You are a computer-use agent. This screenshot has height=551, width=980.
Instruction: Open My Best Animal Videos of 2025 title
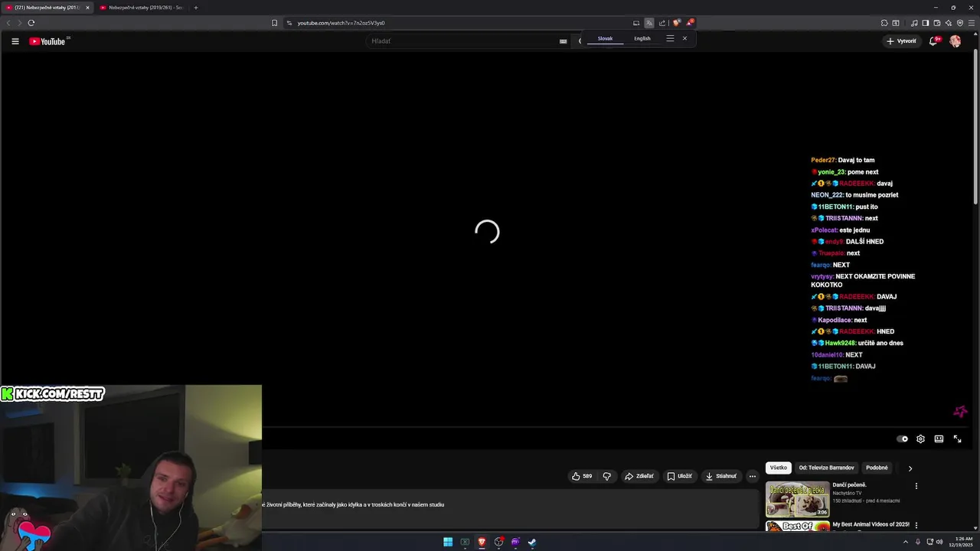click(871, 524)
